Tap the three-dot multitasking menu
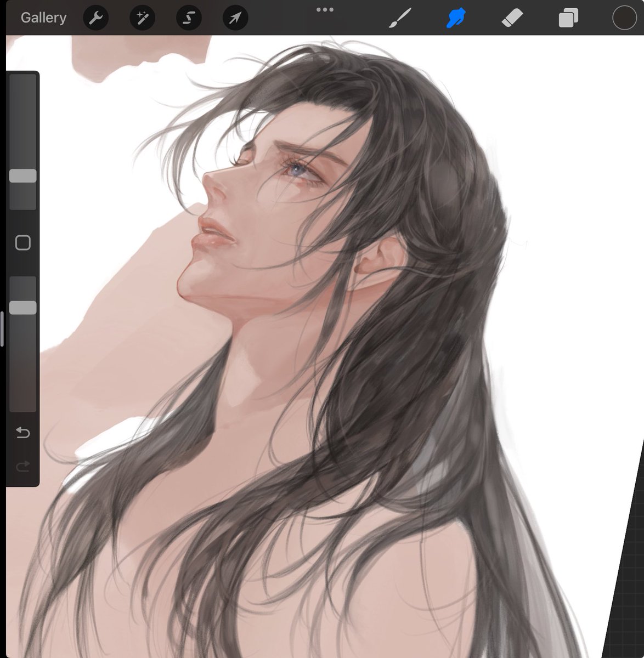 325,9
